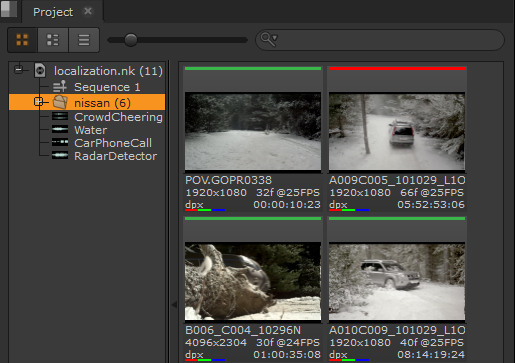The image size is (515, 363).
Task: Click the B006_C004_10296N clip name
Action: coord(243,330)
